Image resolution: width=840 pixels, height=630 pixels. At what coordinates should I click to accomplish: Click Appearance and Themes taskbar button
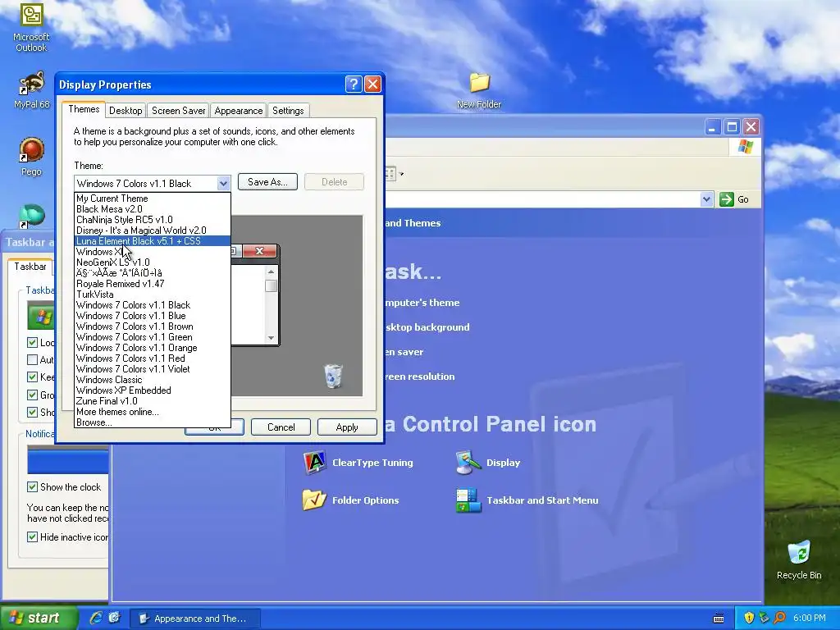(x=195, y=619)
